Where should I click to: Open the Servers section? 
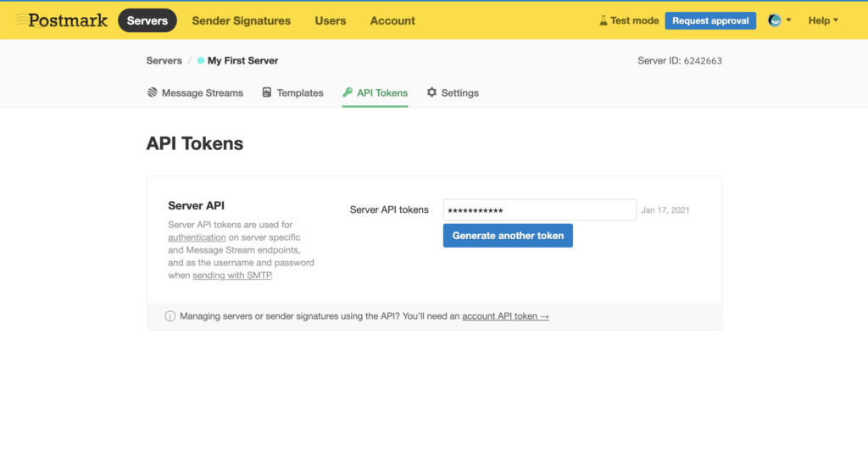[147, 20]
